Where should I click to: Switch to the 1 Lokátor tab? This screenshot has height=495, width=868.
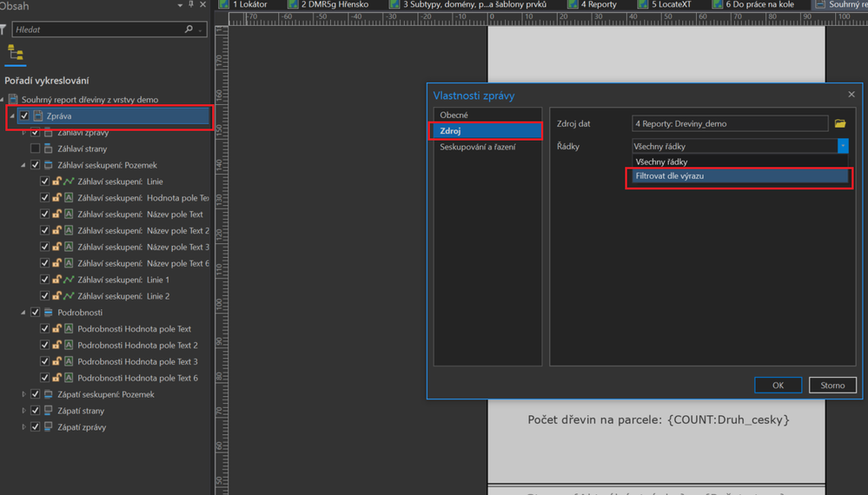pos(243,4)
